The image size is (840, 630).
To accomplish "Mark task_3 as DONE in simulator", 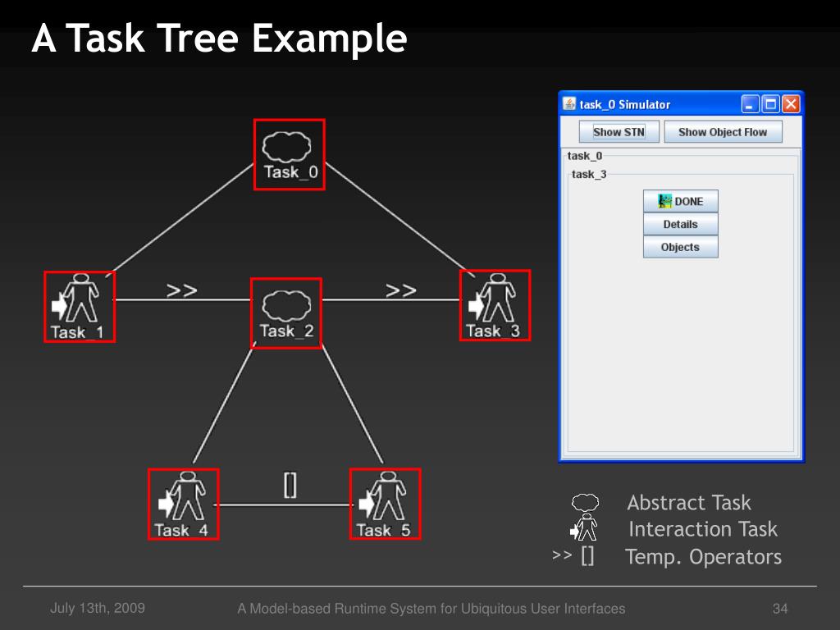I will point(680,202).
